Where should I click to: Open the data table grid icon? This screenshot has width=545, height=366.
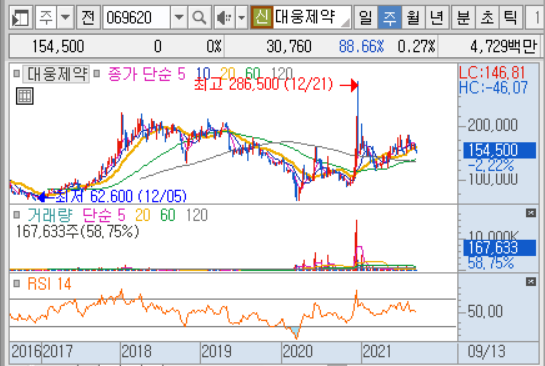tap(25, 96)
